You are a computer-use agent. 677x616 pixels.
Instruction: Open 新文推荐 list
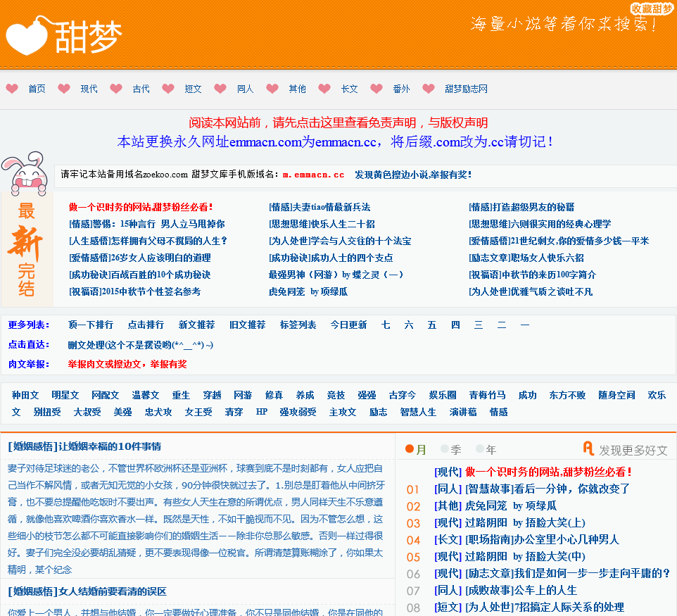(197, 325)
